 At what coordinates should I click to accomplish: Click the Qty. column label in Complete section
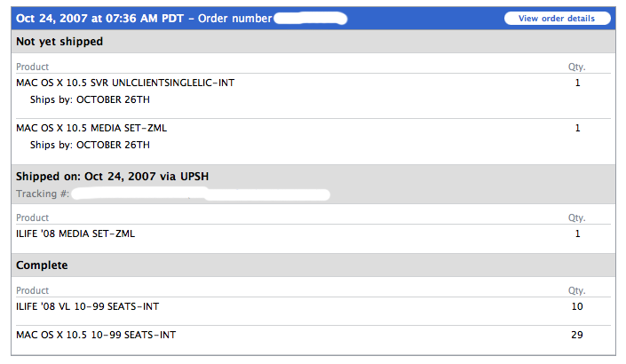click(x=577, y=289)
